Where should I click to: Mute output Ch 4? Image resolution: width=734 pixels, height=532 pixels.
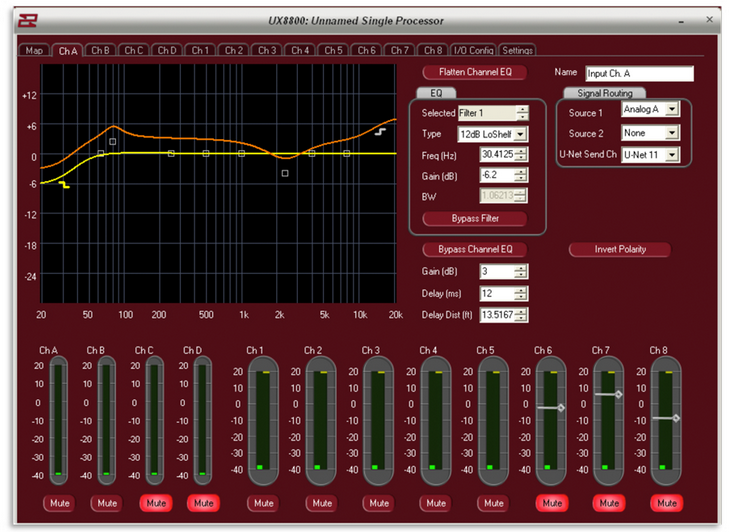[x=436, y=503]
